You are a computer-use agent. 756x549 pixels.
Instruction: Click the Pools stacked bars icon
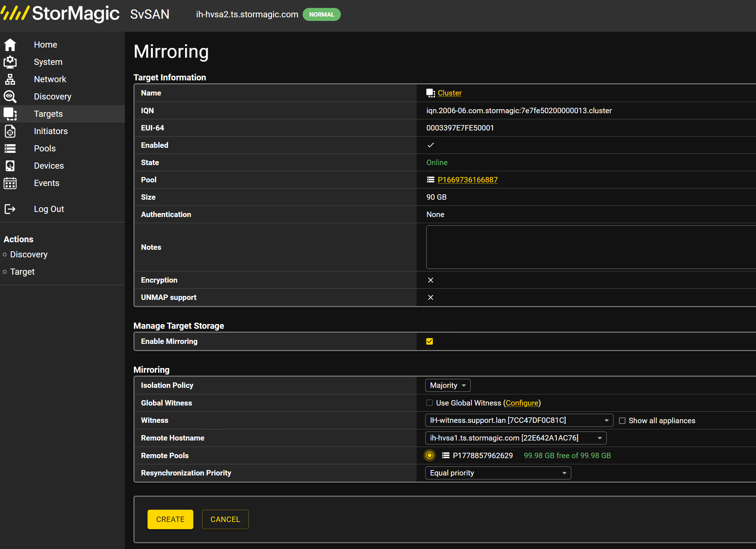point(10,149)
